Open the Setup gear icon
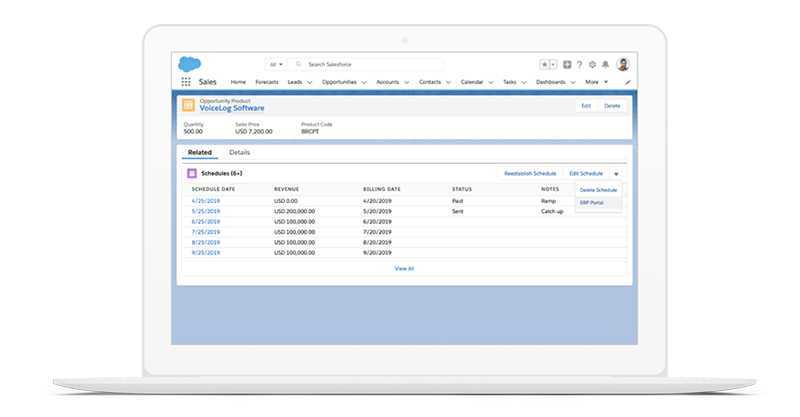The image size is (800, 417). click(x=592, y=64)
